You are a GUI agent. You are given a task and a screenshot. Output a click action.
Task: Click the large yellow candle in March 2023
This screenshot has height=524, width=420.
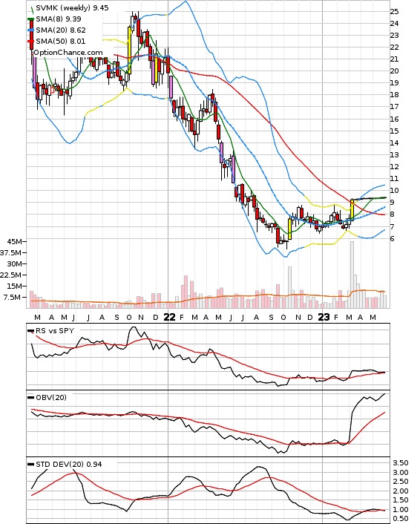[x=352, y=209]
